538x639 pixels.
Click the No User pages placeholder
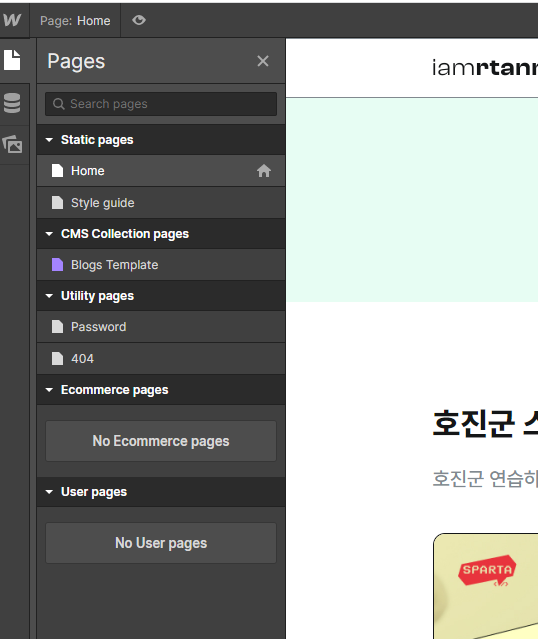161,543
